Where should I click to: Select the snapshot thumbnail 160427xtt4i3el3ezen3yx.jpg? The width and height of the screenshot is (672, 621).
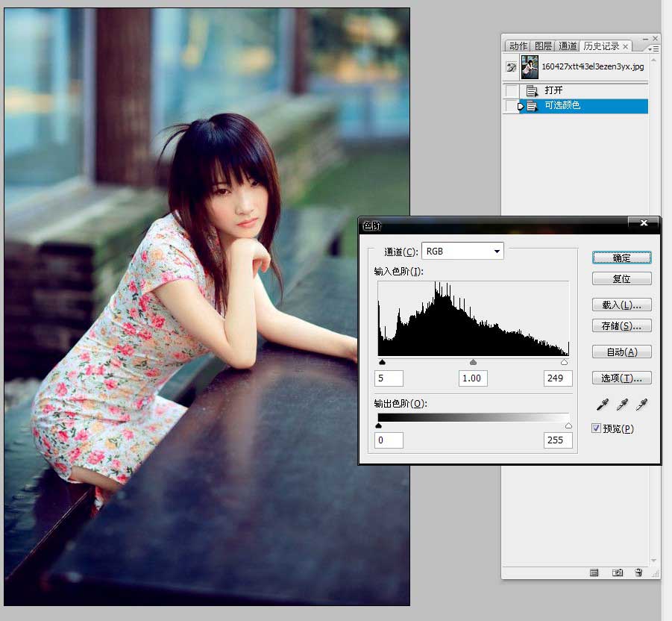[530, 67]
